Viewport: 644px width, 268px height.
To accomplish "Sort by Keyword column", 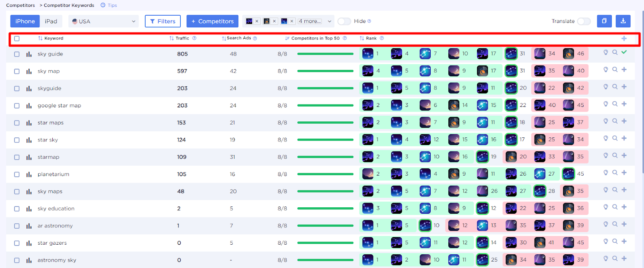I will (x=51, y=38).
